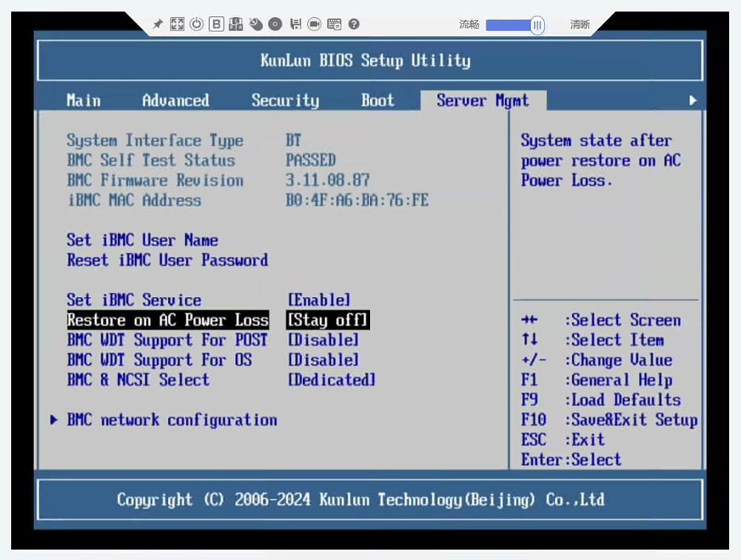Click the pin toolbar icon
This screenshot has width=741, height=560.
[158, 24]
